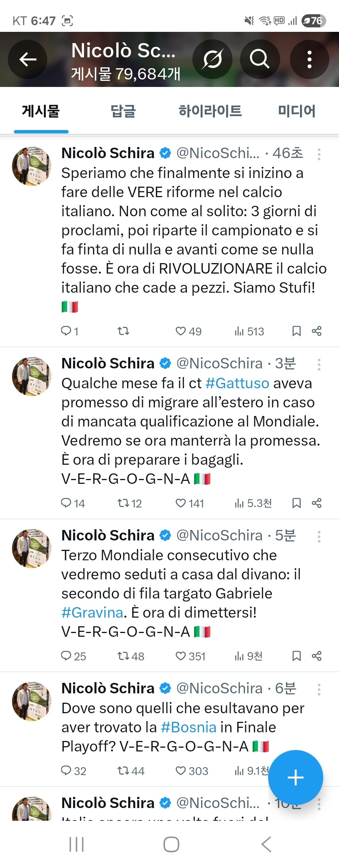Viewport: 339px width, 868px height.
Task: Compose a new post with plus button
Action: point(295,777)
